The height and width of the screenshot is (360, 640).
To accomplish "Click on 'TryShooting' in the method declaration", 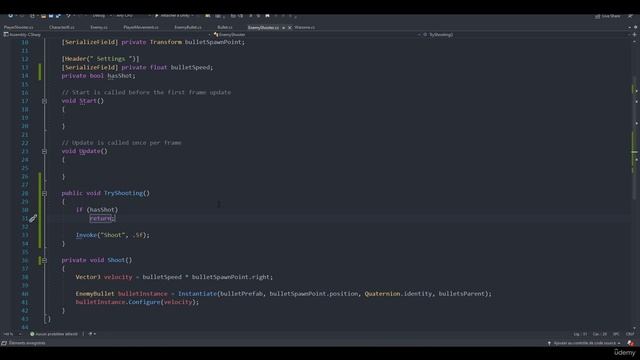I will pos(123,193).
